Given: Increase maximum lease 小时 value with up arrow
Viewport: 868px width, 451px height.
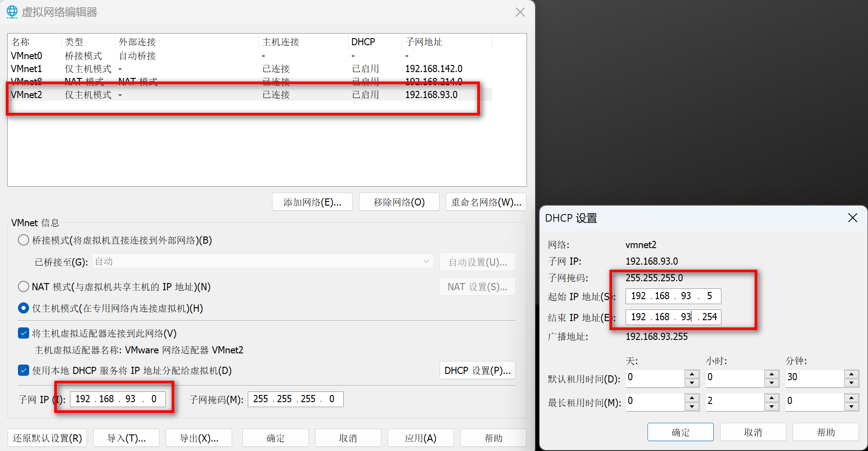Looking at the screenshot, I should 771,398.
